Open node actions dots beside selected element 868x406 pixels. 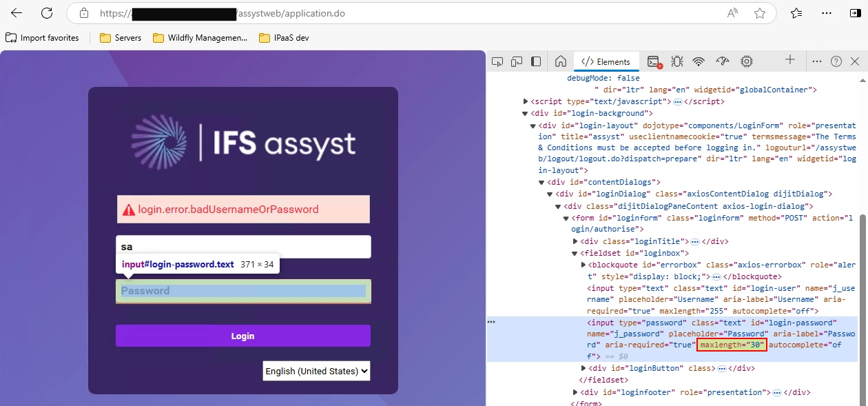point(491,322)
